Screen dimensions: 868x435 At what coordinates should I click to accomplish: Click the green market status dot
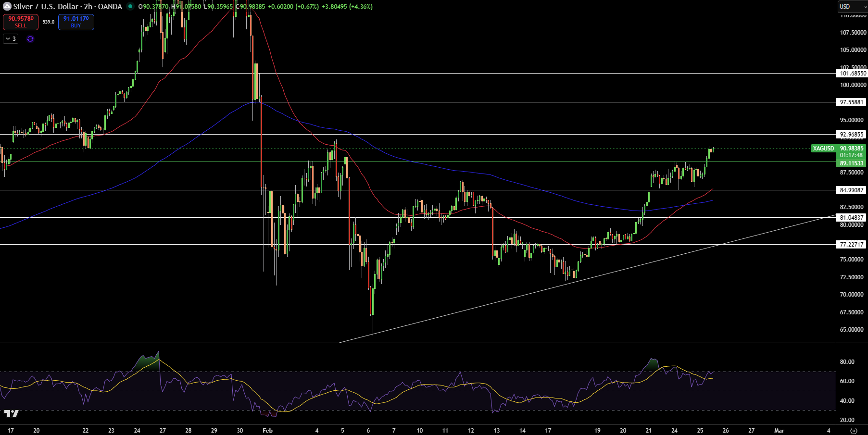point(130,6)
